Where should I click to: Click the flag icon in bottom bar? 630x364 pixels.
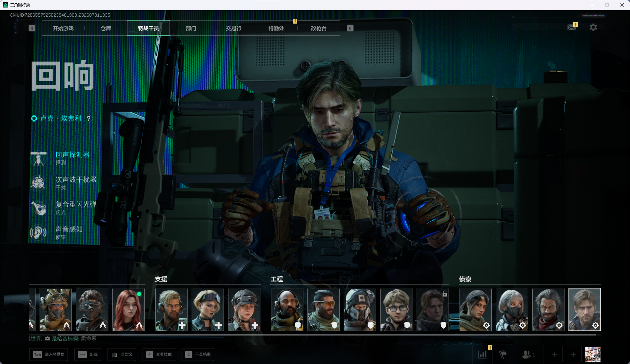pos(503,354)
